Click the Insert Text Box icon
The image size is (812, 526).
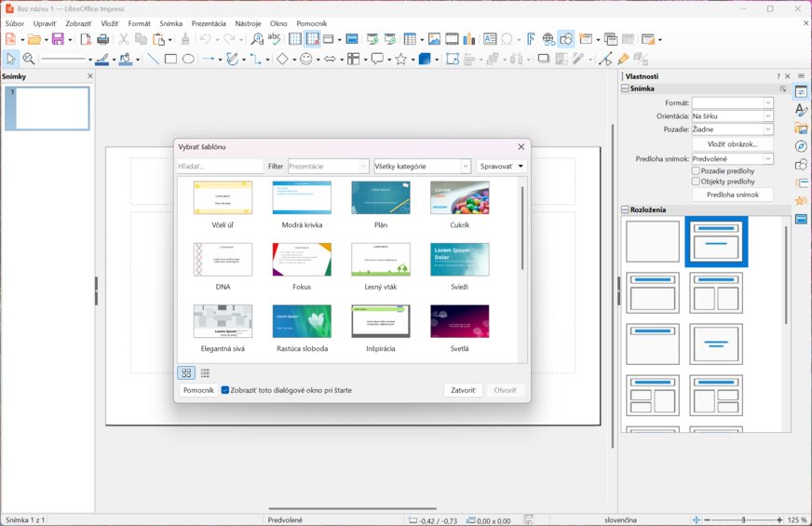tap(490, 39)
